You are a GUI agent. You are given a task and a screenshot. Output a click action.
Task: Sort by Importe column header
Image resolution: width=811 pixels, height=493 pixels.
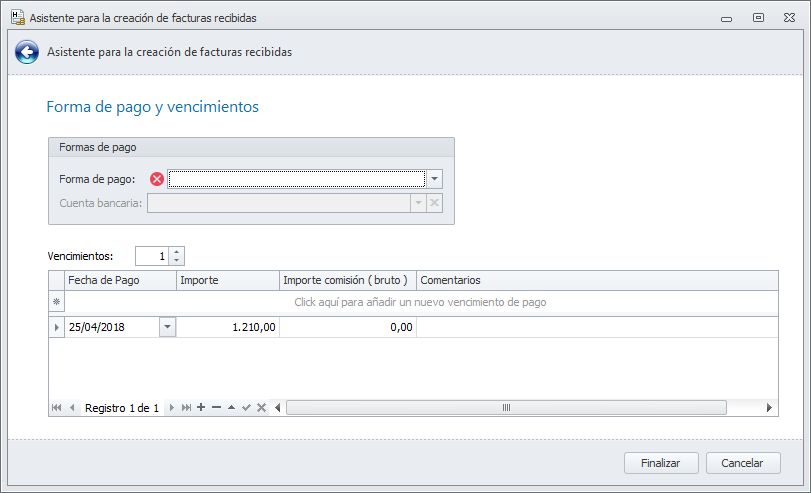click(228, 280)
